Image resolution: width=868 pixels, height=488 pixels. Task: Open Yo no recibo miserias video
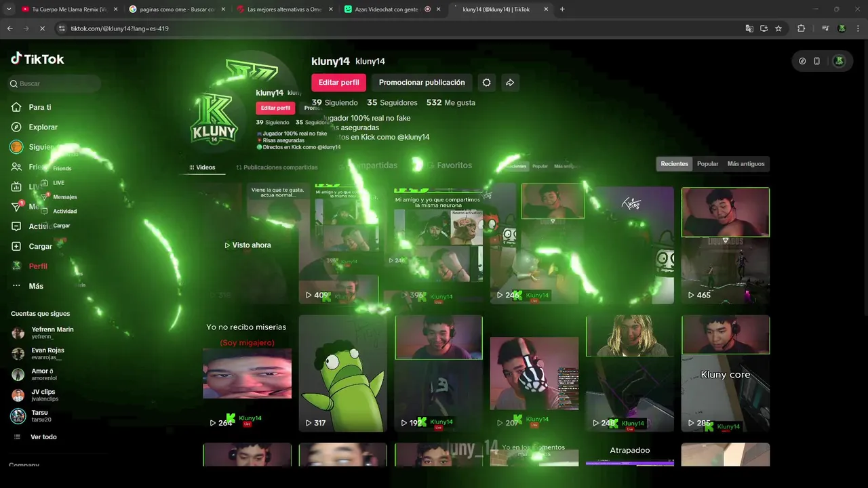[247, 373]
